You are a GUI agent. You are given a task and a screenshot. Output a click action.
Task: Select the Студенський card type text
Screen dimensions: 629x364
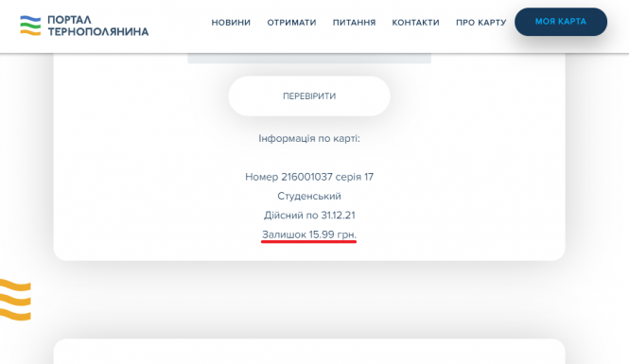pos(309,196)
